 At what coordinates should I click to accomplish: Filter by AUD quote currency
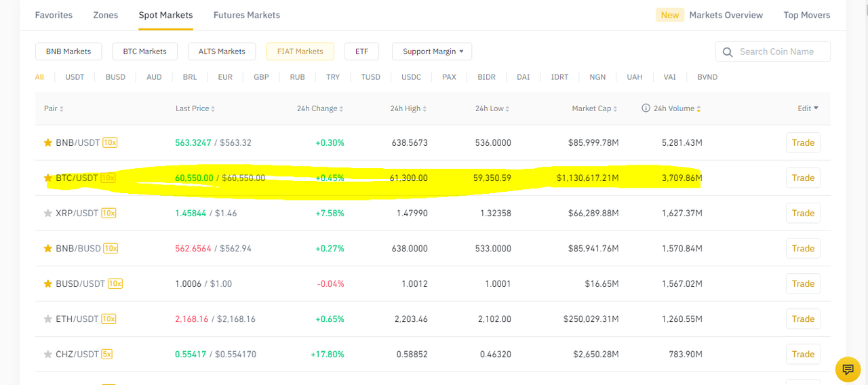[x=154, y=77]
